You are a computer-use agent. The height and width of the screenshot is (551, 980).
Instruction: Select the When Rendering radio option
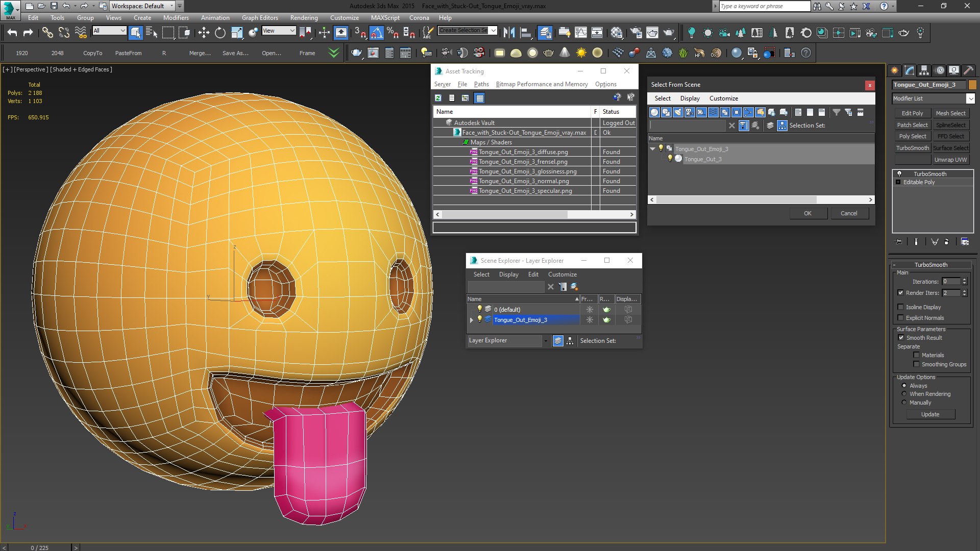coord(904,394)
